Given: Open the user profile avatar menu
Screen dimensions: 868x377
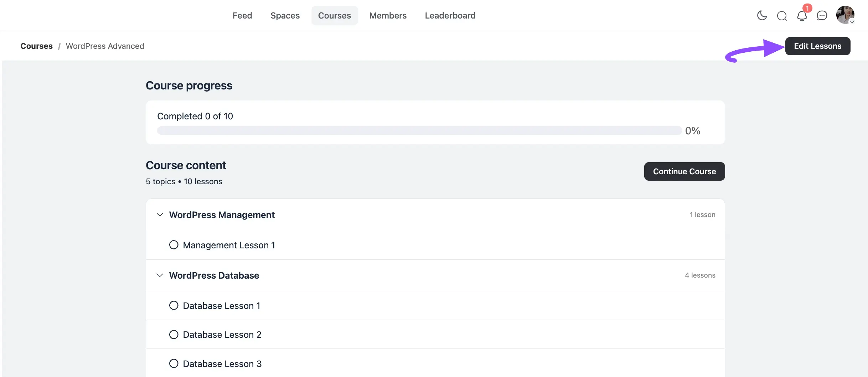Looking at the screenshot, I should pos(845,15).
